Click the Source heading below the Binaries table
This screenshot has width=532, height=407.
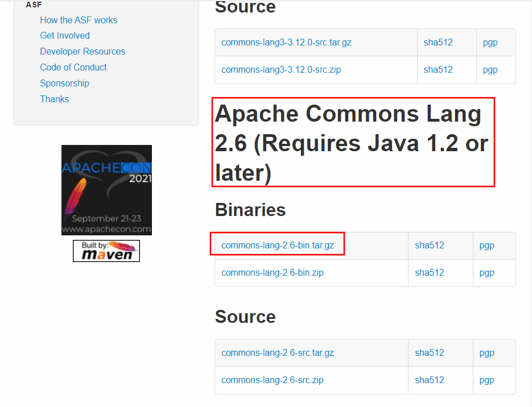click(x=245, y=317)
